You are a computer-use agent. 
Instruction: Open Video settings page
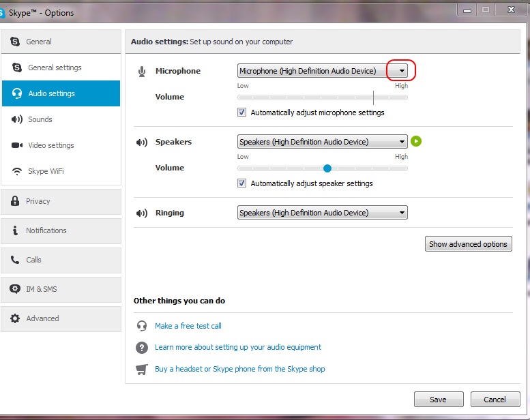coord(61,145)
